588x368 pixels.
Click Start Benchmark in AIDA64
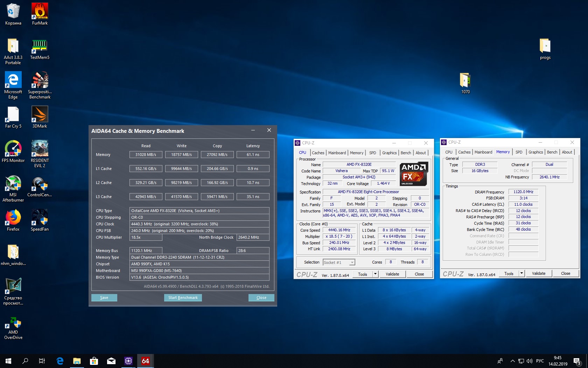(x=183, y=298)
